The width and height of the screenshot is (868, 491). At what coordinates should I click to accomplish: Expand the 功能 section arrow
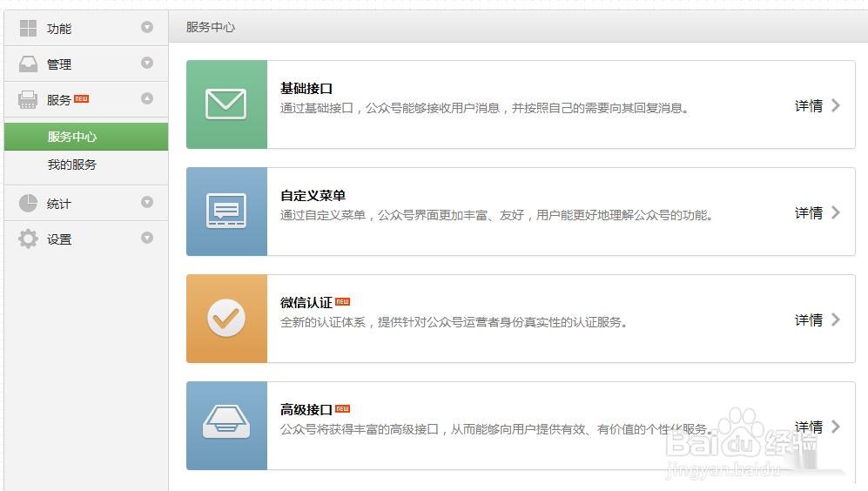point(146,27)
